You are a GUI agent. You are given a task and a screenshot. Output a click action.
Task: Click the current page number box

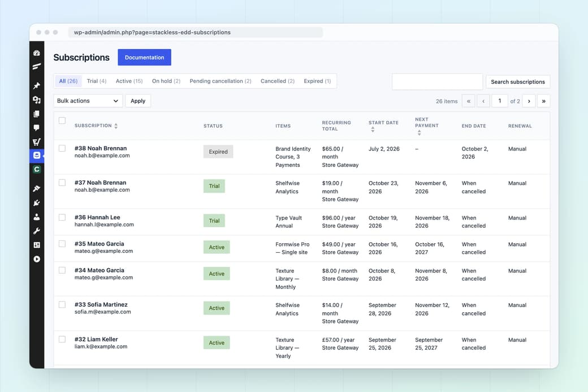(x=499, y=101)
